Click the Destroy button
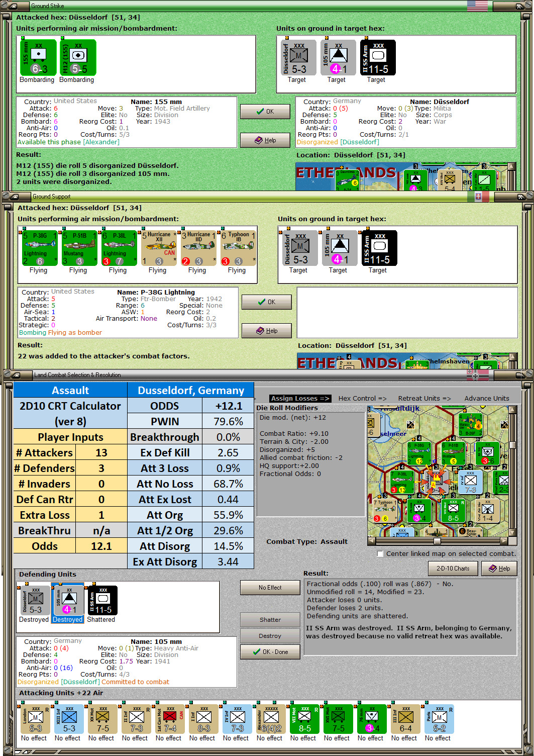The image size is (534, 756). pos(270,636)
